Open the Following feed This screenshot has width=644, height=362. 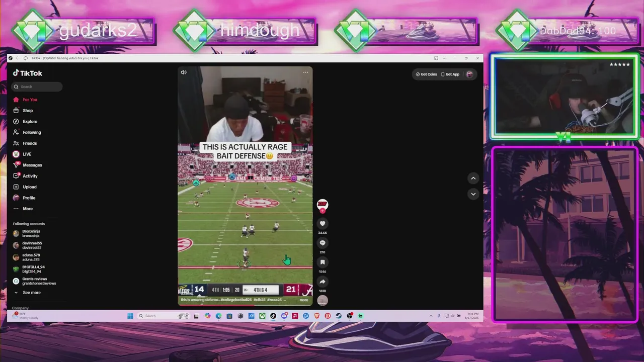point(27,132)
